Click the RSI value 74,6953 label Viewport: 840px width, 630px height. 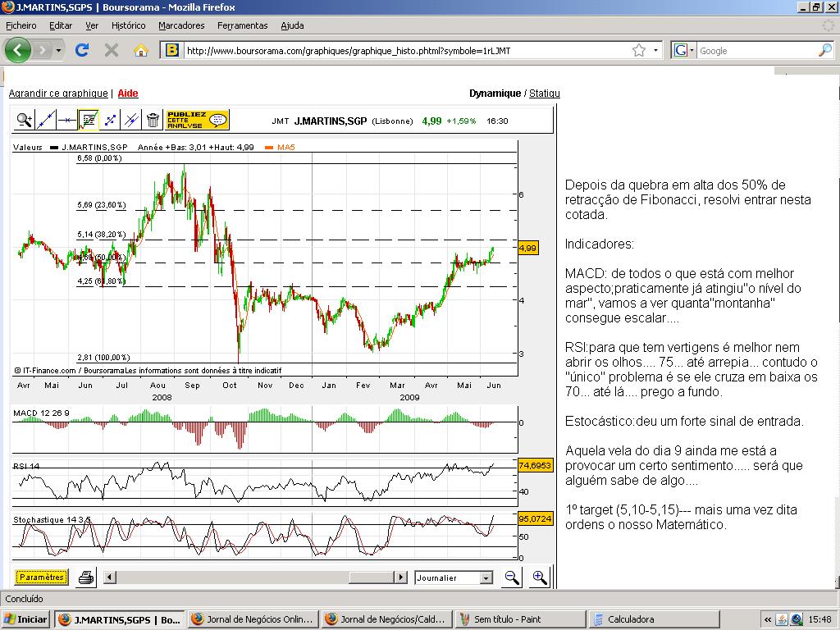point(535,465)
